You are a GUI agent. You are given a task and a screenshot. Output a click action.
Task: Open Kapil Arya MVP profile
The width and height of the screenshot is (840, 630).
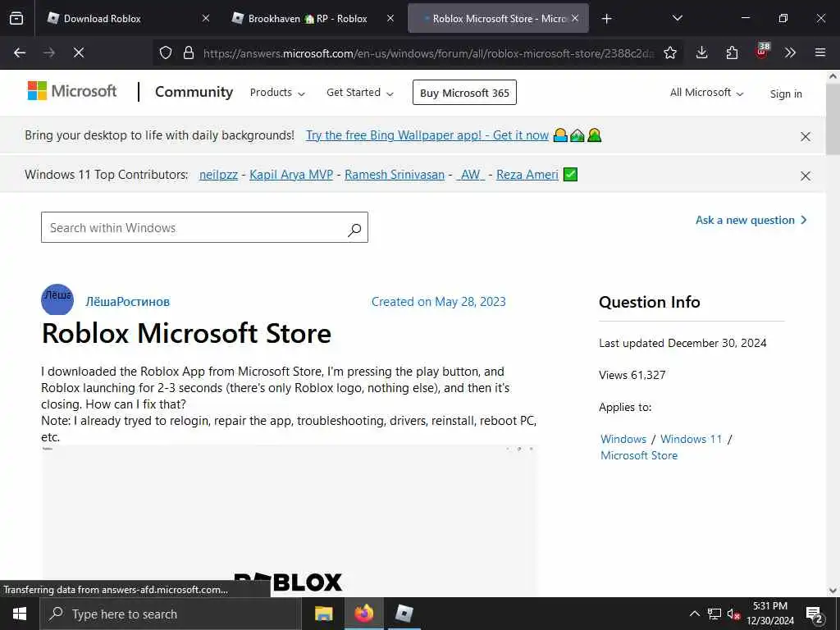291,175
